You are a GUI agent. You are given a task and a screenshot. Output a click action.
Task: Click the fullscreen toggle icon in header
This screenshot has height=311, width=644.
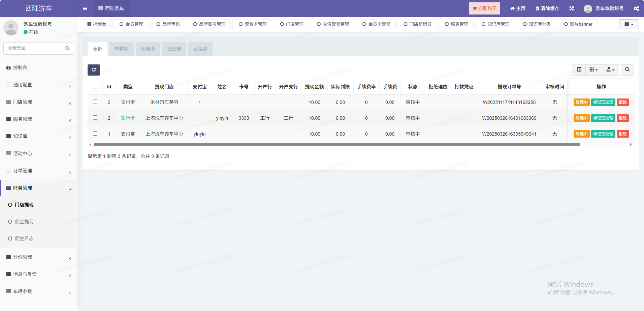(572, 8)
